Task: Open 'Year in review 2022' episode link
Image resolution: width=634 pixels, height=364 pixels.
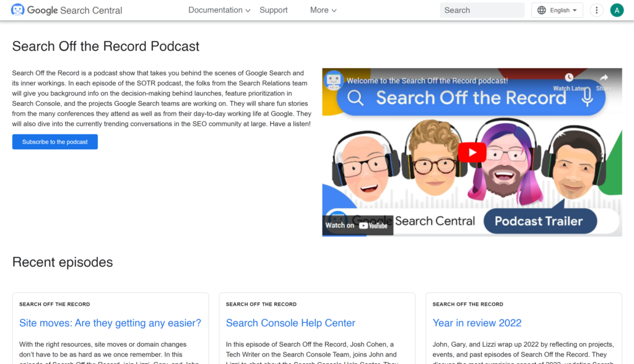Action: pyautogui.click(x=477, y=323)
